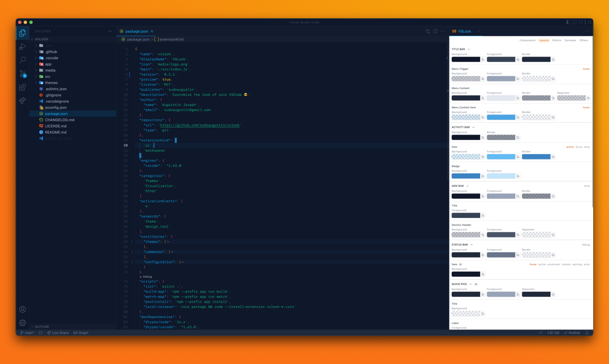Copy Title Bar Background color value icon
This screenshot has width=609, height=364.
tap(483, 59)
